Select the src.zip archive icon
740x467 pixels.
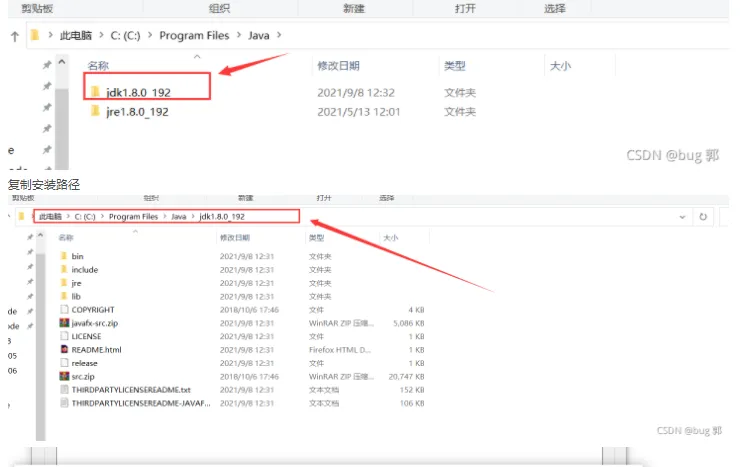64,376
